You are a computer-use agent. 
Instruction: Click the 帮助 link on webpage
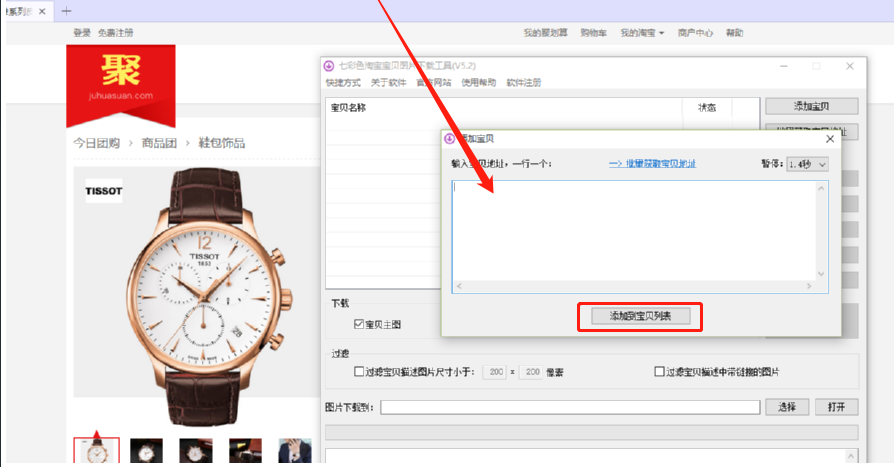tap(734, 33)
